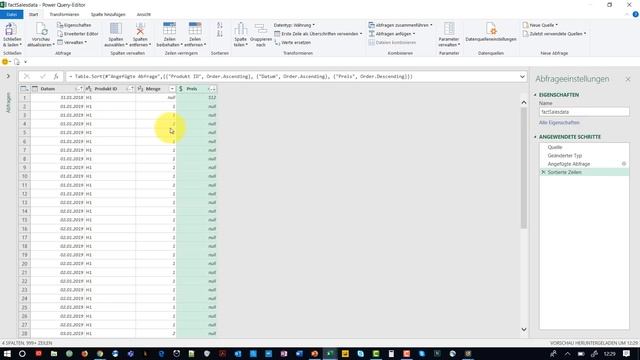Collapse the EIGENSCHAFTEN section
Screen dimensions: 640x360
click(536, 95)
